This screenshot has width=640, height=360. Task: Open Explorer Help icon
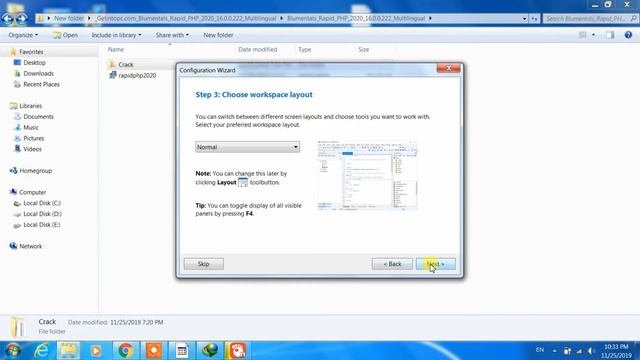coord(628,35)
